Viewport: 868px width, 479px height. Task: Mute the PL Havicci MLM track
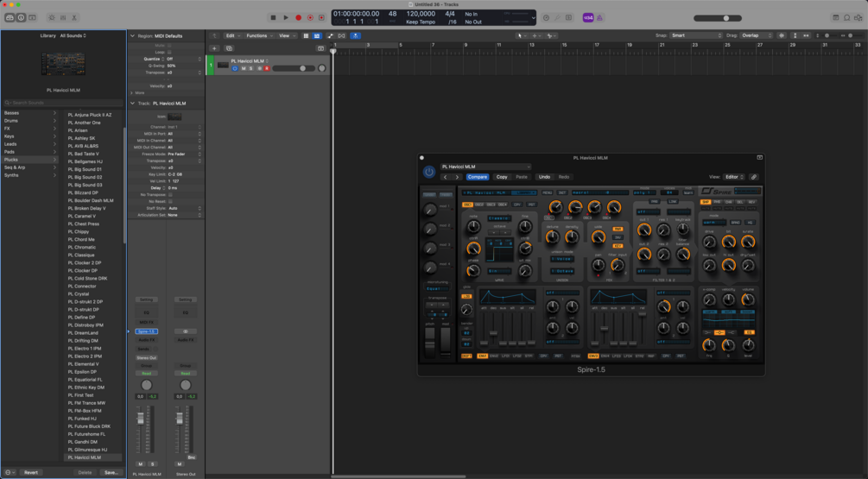243,68
